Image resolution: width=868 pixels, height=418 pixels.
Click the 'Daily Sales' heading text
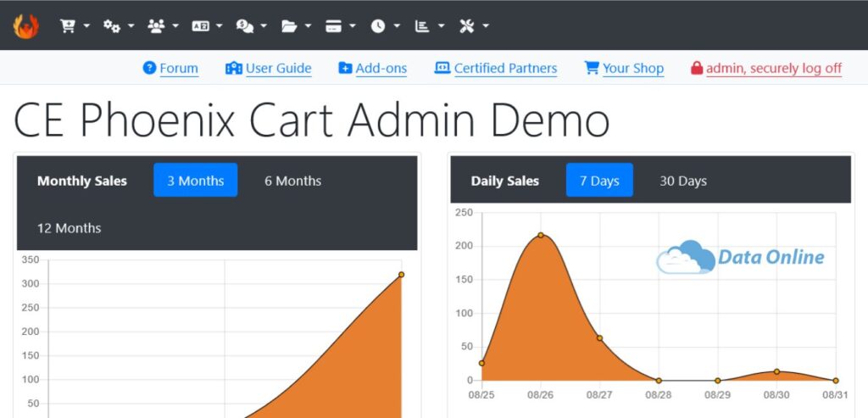(505, 181)
